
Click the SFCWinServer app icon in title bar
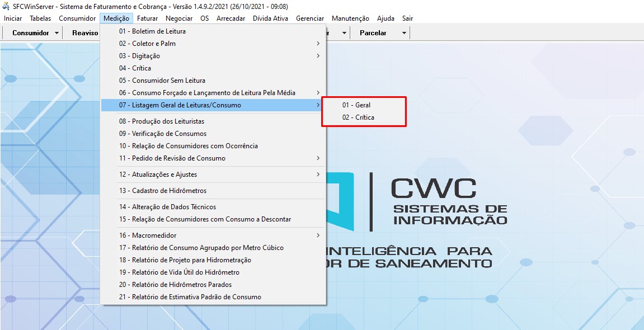[6, 7]
